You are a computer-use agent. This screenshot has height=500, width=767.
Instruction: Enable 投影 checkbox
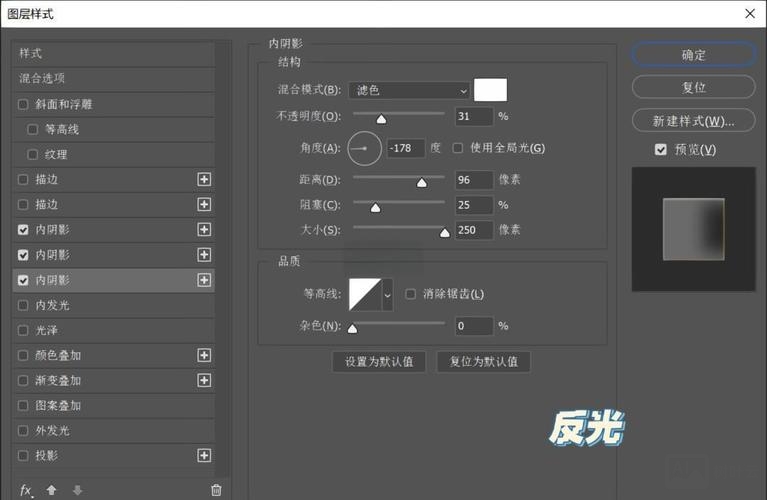pyautogui.click(x=23, y=455)
